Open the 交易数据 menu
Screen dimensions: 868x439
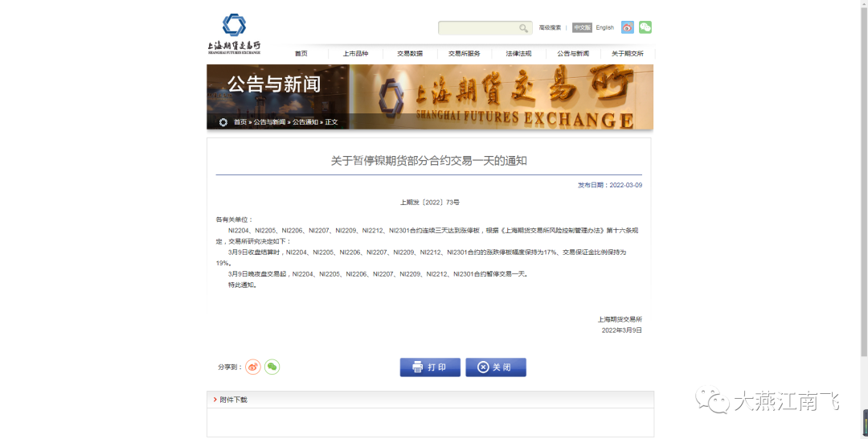click(x=410, y=54)
